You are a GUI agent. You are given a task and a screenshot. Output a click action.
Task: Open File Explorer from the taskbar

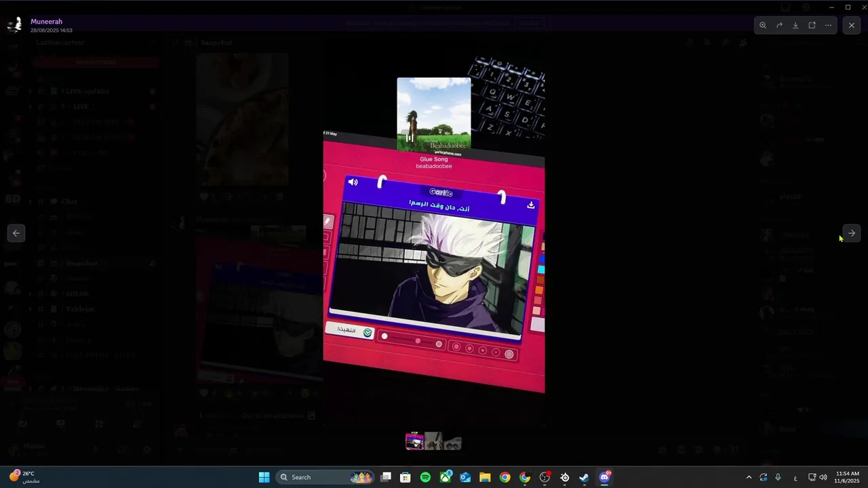pos(485,477)
